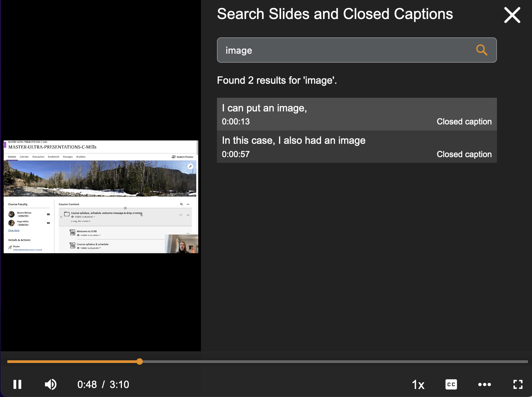Image resolution: width=532 pixels, height=397 pixels.
Task: Open the Gradebook tab in video
Action: (53, 157)
